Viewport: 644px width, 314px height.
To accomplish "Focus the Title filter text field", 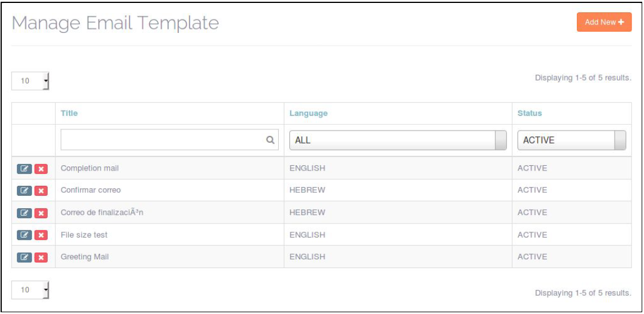I will point(163,140).
